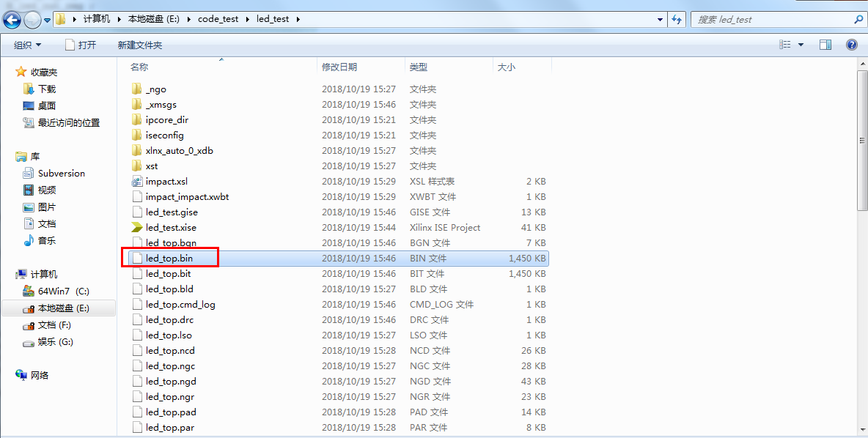
Task: Click file name led_top.pad
Action: (x=171, y=412)
